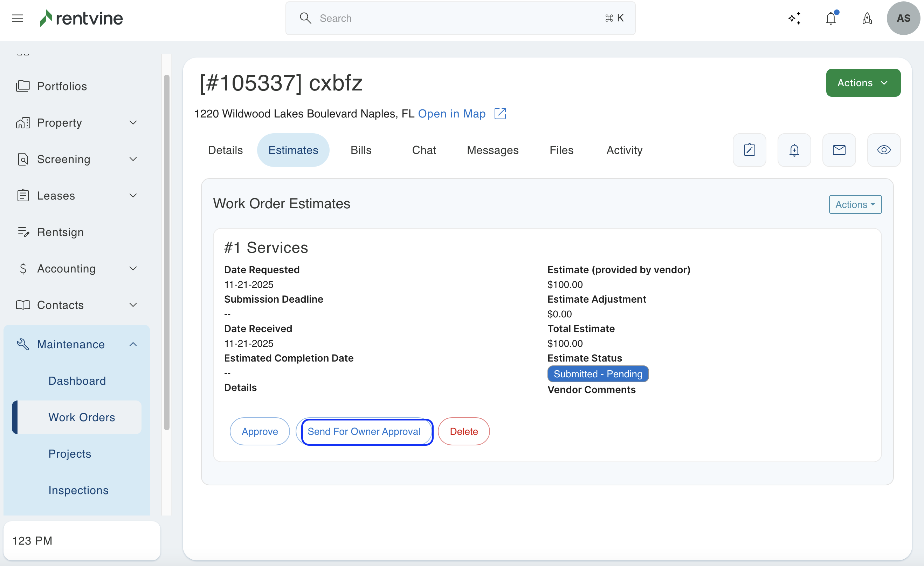The height and width of the screenshot is (566, 924).
Task: Click the clipboard edit note icon
Action: 749,150
